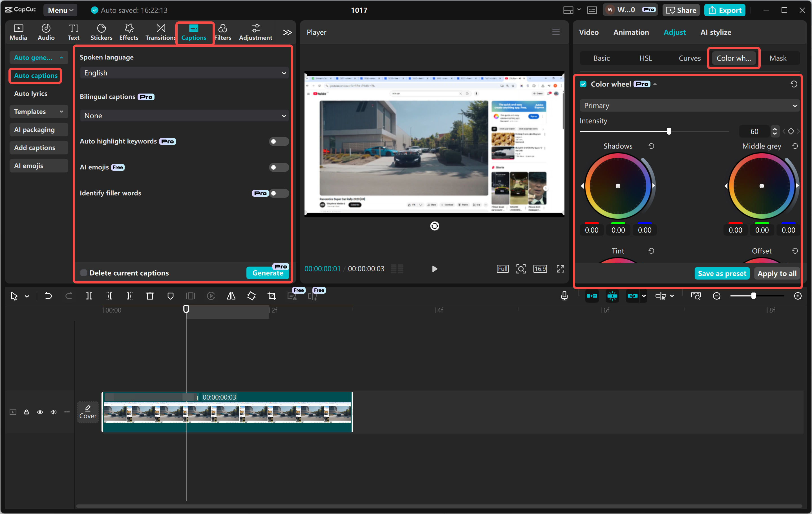The height and width of the screenshot is (514, 812).
Task: Click the Undo arrow icon
Action: pyautogui.click(x=48, y=296)
